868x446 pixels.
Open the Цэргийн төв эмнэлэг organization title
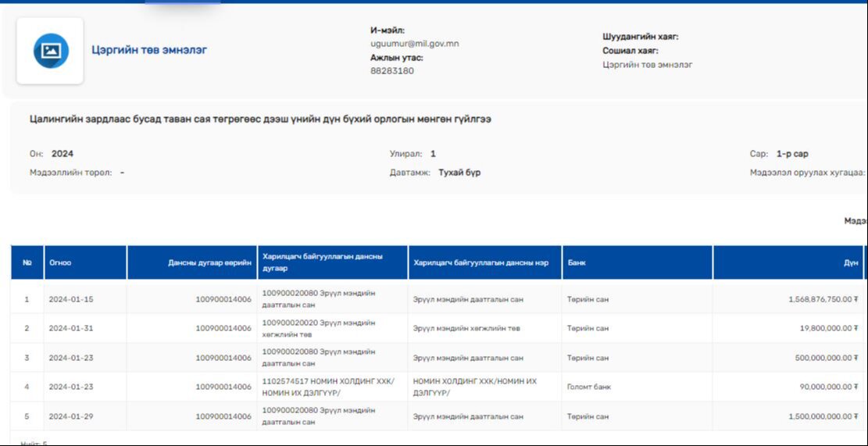click(149, 50)
